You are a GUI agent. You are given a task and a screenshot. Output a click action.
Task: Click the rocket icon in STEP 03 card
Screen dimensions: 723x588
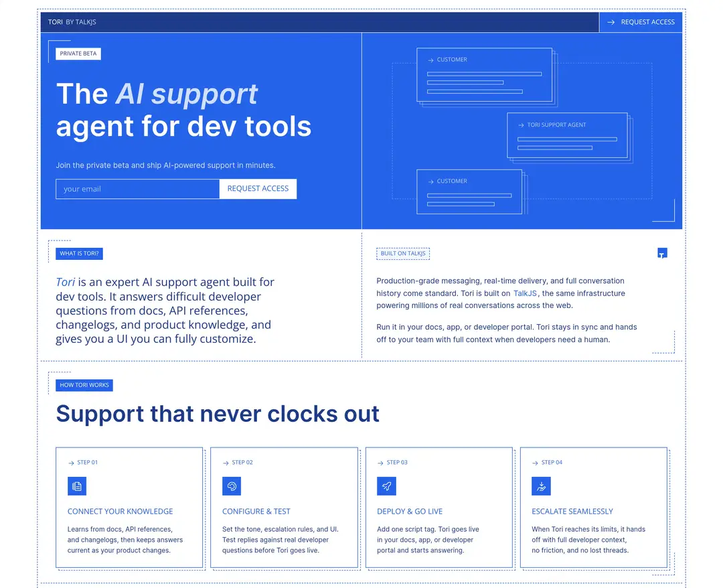[386, 486]
